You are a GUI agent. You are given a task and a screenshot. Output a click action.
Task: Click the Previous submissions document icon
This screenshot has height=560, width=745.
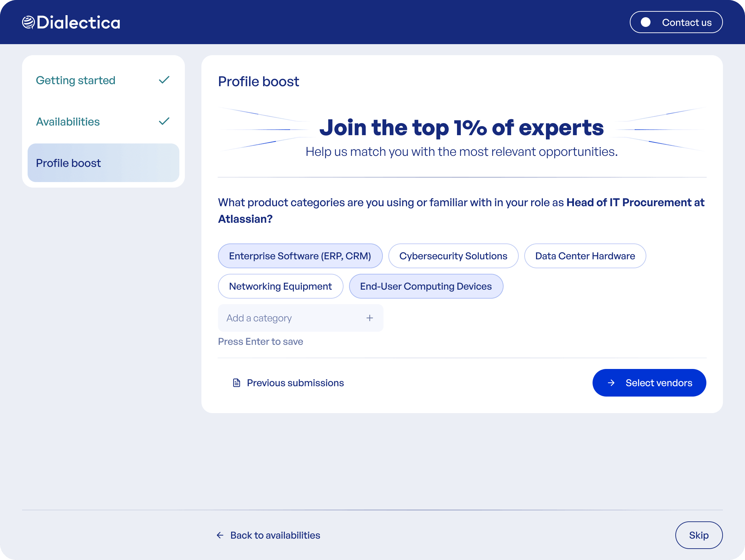pos(237,383)
